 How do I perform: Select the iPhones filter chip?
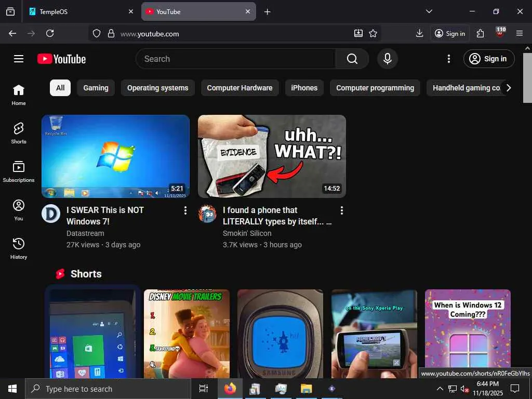coord(304,88)
